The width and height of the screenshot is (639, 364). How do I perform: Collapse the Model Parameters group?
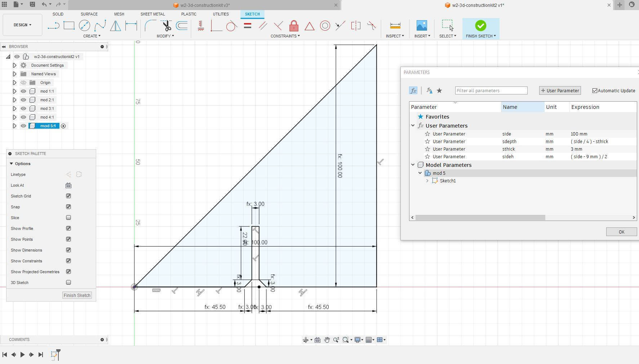413,165
